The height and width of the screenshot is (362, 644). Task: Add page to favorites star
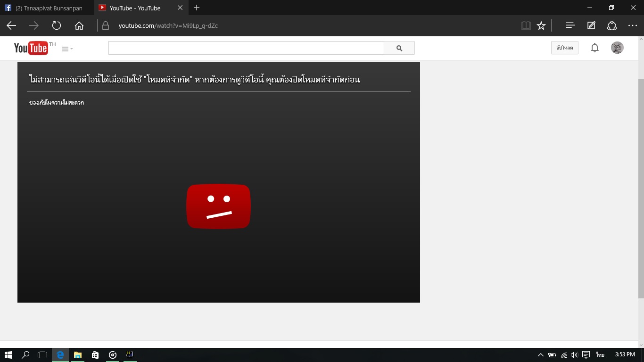[541, 25]
